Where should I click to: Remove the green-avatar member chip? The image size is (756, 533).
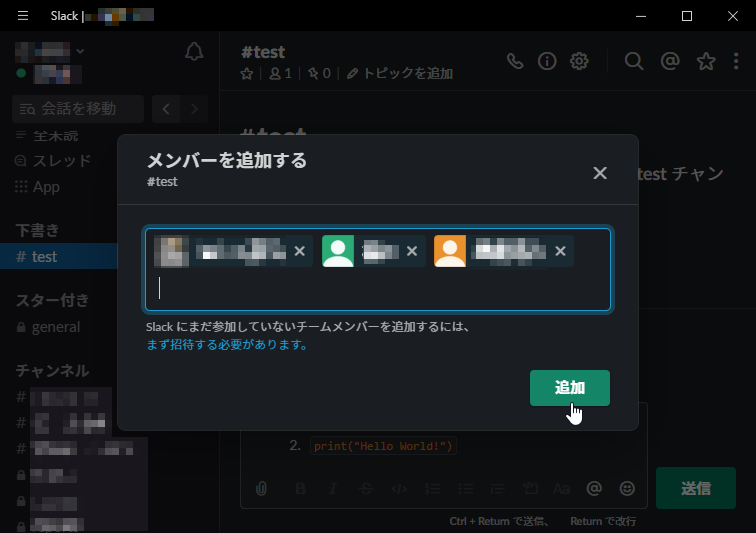pos(412,251)
